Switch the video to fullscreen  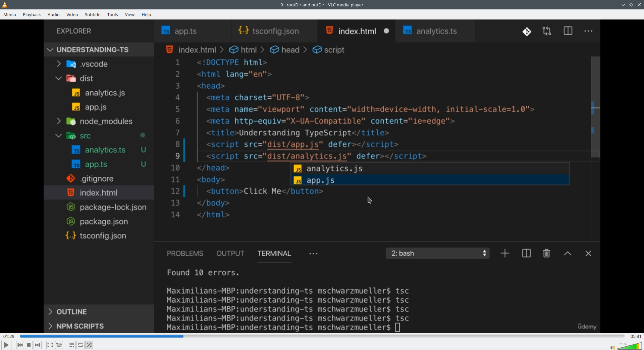click(50, 345)
